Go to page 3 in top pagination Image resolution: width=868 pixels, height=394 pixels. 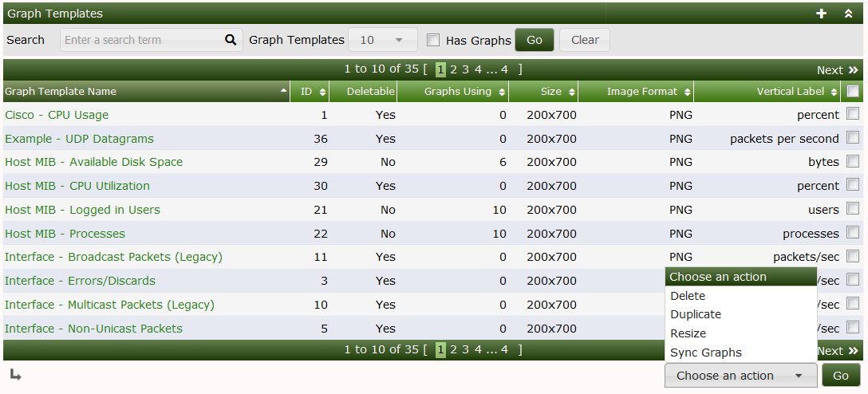[x=466, y=69]
